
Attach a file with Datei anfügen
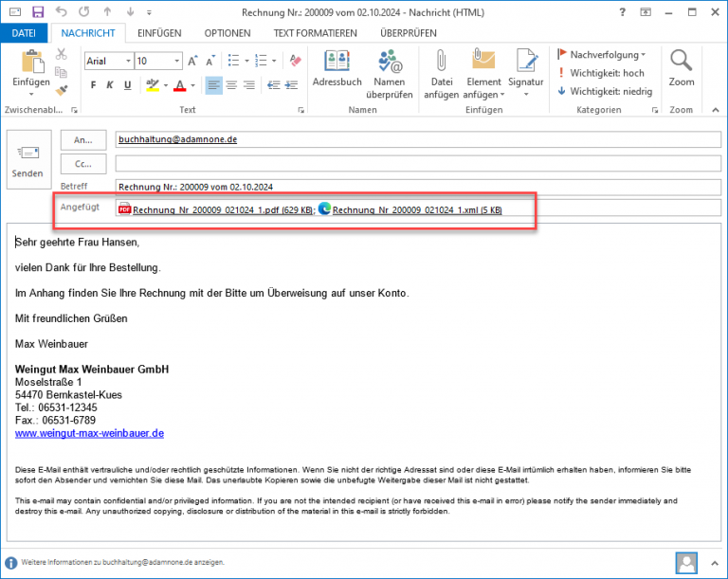point(441,71)
